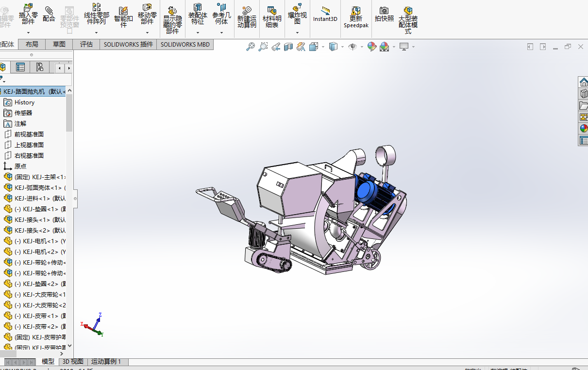Expand dropdown under 参考几何体
This screenshot has width=588, height=370.
(221, 33)
